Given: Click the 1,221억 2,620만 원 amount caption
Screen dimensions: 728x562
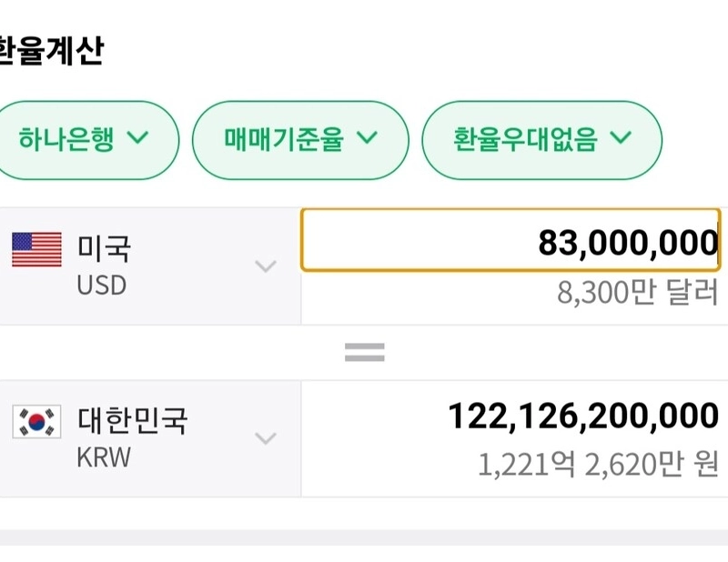Looking at the screenshot, I should tap(599, 465).
